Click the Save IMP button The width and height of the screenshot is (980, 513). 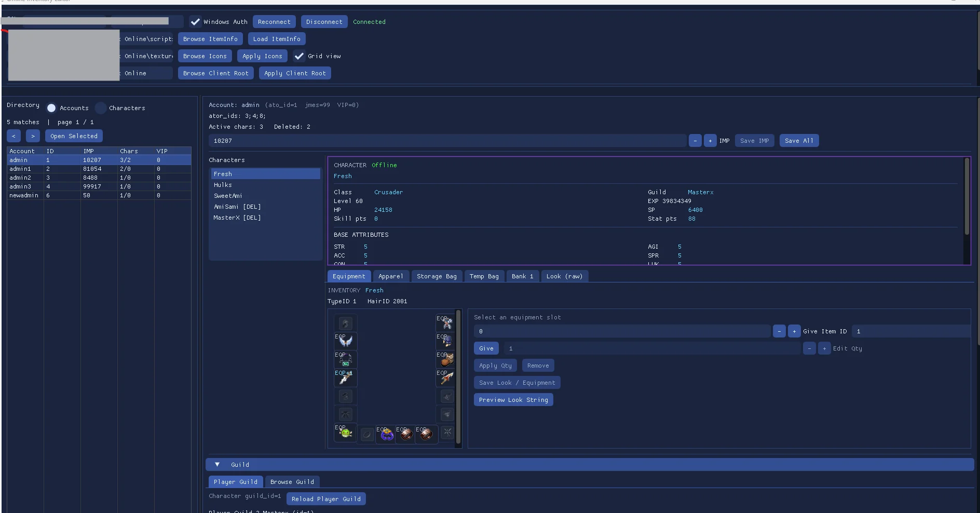pyautogui.click(x=754, y=141)
